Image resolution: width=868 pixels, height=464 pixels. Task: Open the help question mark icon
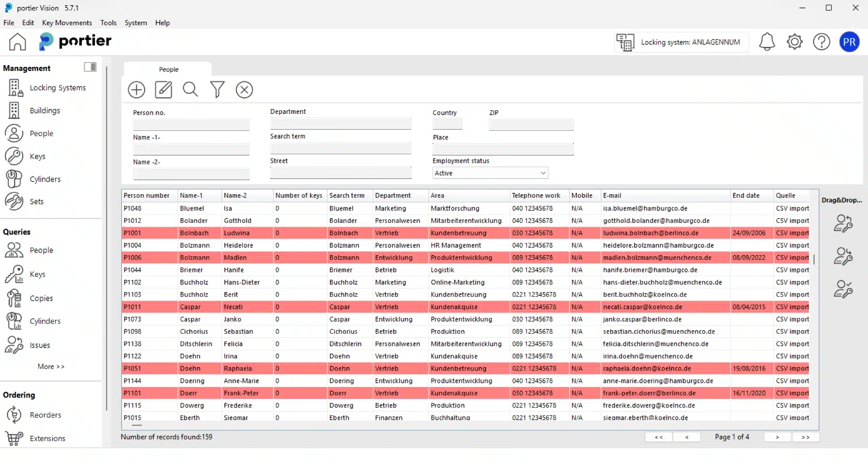pyautogui.click(x=822, y=42)
